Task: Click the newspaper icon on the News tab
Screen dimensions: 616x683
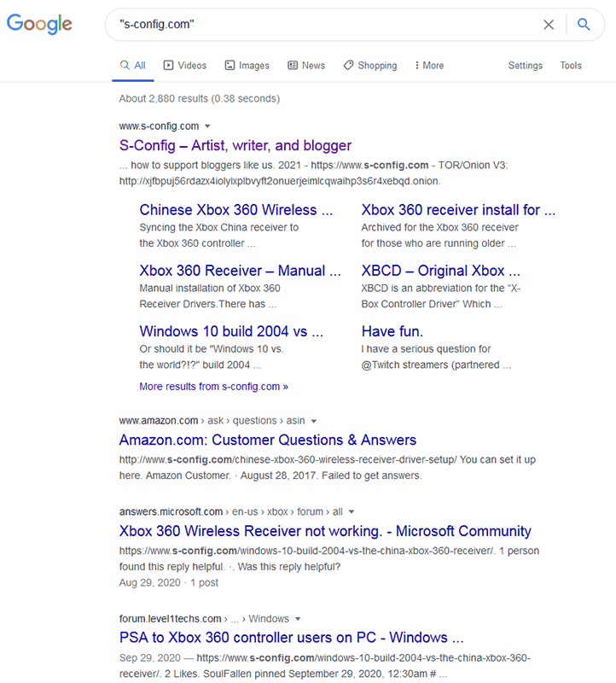Action: point(293,66)
